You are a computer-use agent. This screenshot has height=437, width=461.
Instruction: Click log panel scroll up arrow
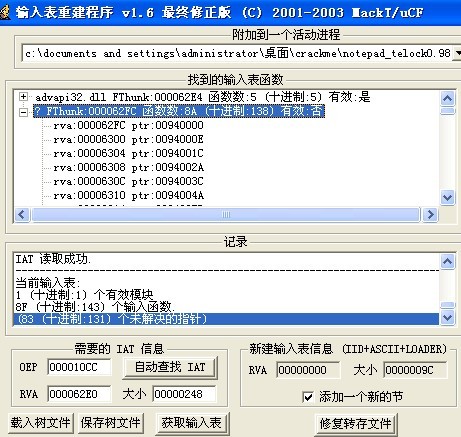(447, 261)
